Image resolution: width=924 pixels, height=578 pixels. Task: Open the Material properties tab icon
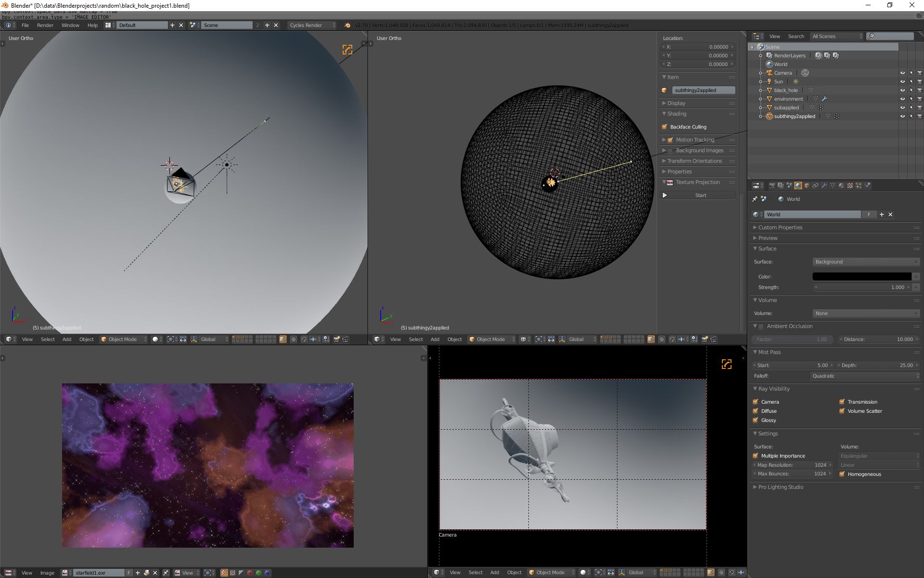(x=841, y=185)
